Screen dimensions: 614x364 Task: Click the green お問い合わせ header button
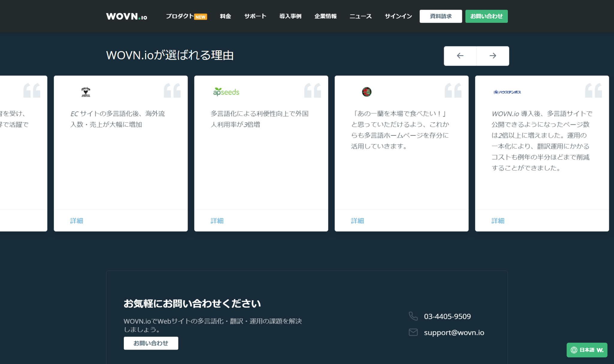486,16
